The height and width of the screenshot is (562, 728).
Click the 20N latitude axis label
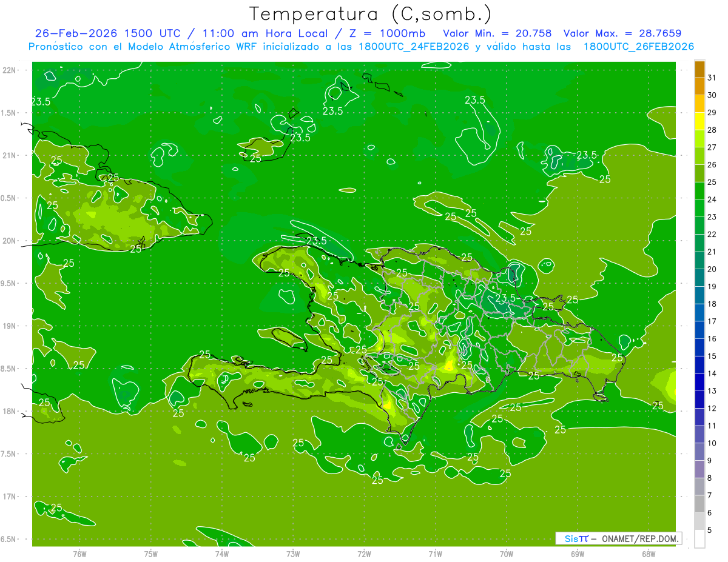coord(9,241)
